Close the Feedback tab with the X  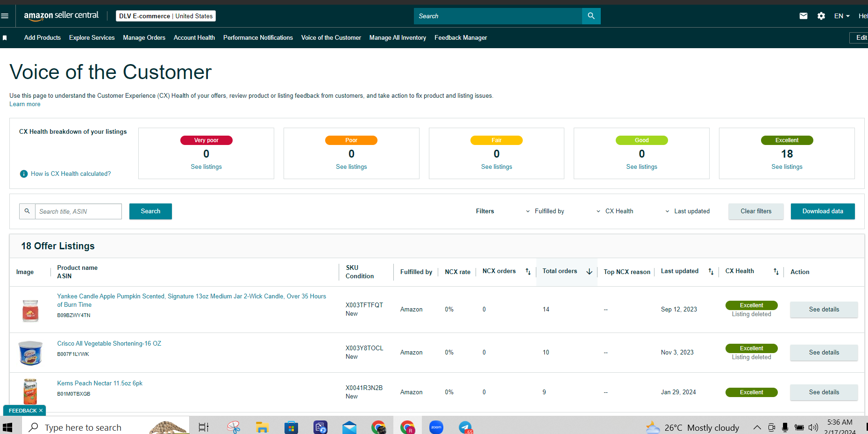coord(41,411)
